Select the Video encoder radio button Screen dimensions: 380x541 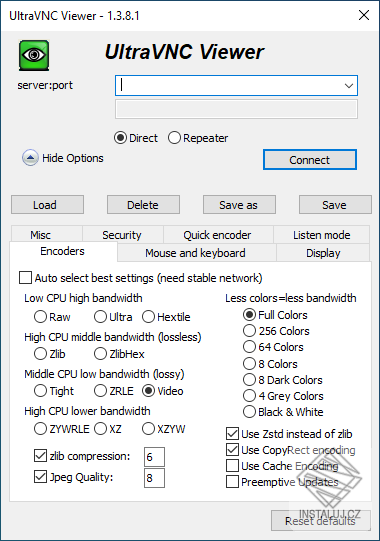click(148, 391)
